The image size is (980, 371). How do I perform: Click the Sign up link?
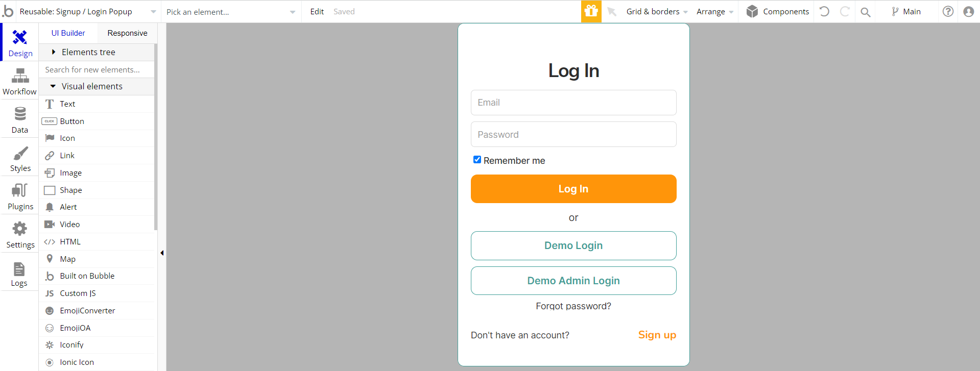point(657,335)
